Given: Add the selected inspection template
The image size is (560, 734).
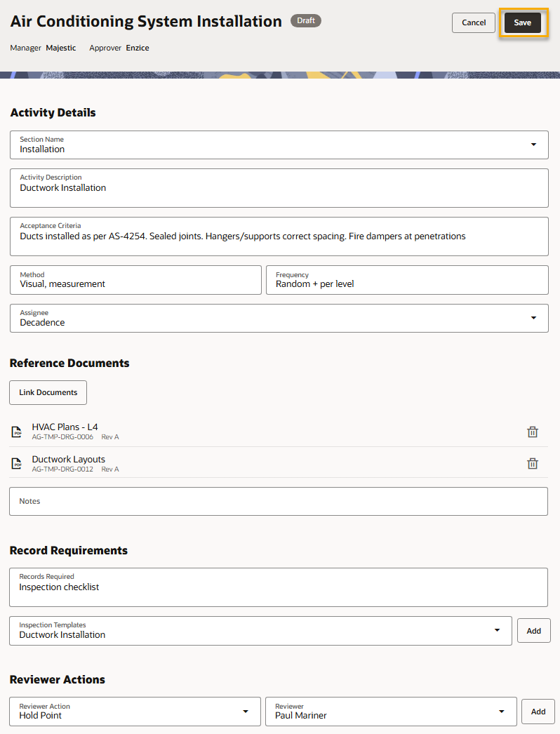Looking at the screenshot, I should click(x=533, y=630).
